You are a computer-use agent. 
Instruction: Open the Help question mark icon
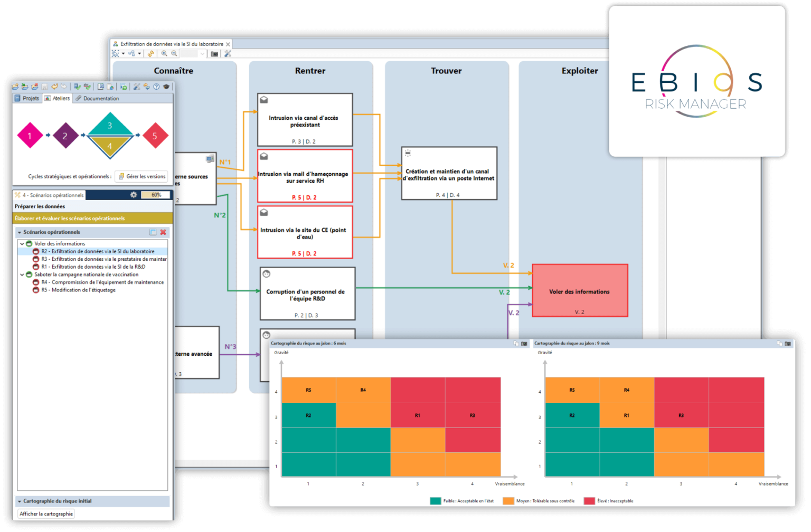tap(157, 87)
